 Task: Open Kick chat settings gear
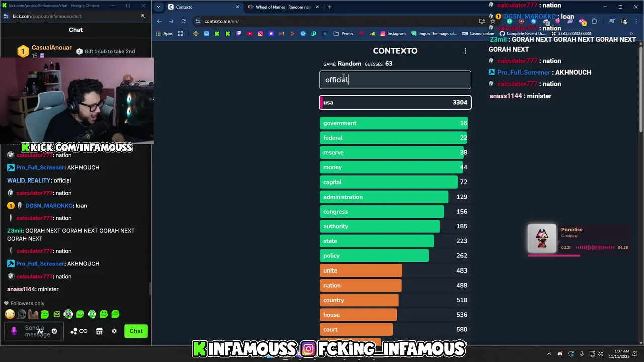[x=114, y=331]
